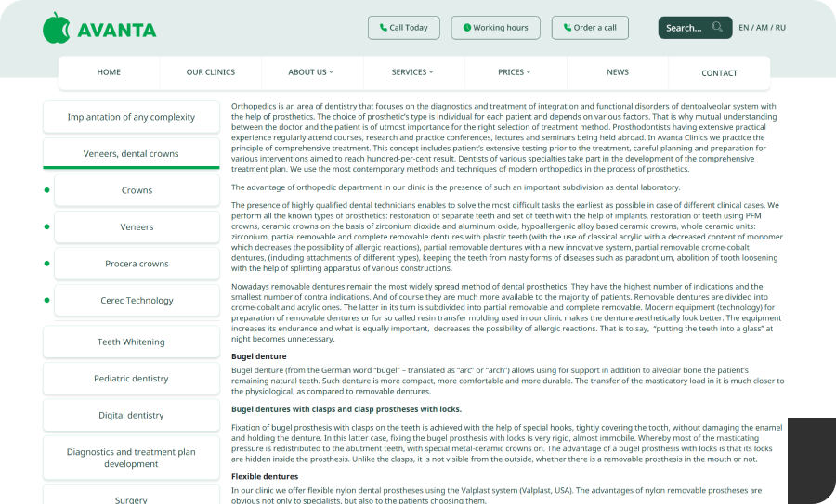Focus the Search field
The height and width of the screenshot is (504, 836).
[695, 28]
